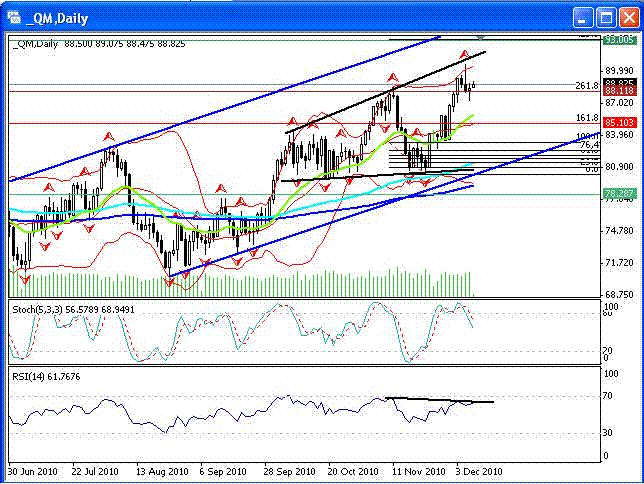Click the RSI 30 level axis label
The width and height of the screenshot is (644, 484).
click(x=607, y=432)
